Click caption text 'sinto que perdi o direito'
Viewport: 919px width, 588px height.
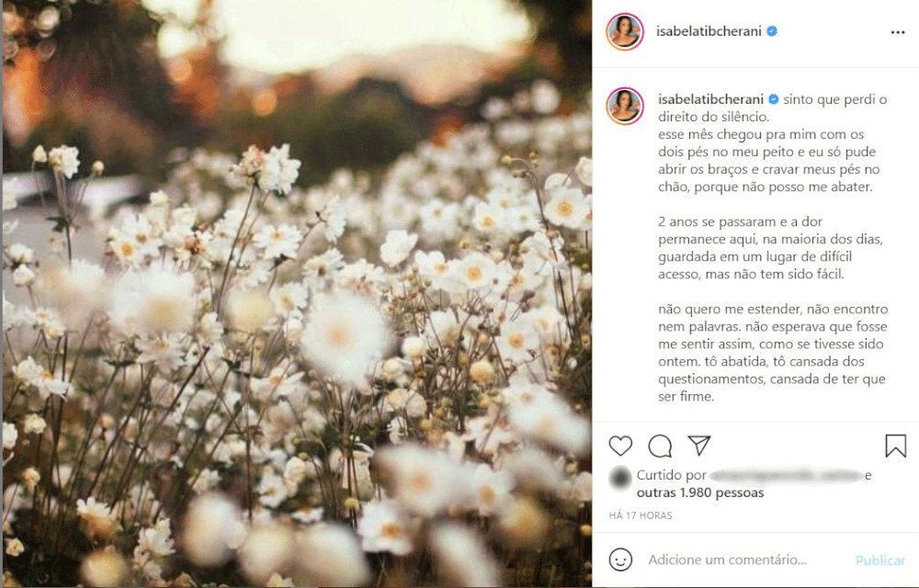tap(773, 107)
